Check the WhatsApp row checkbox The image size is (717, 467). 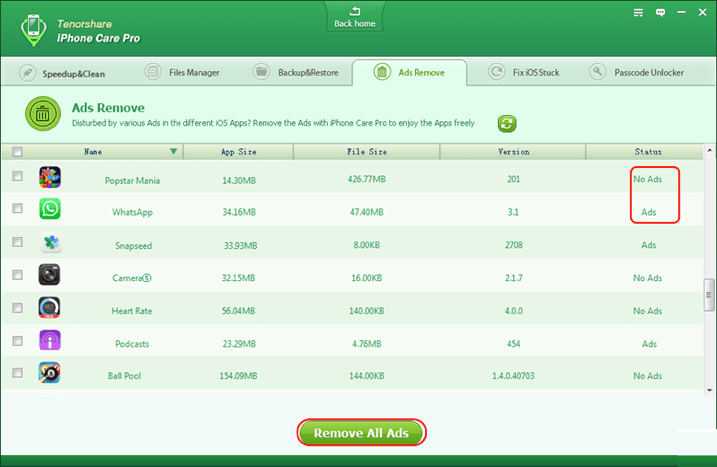(17, 209)
